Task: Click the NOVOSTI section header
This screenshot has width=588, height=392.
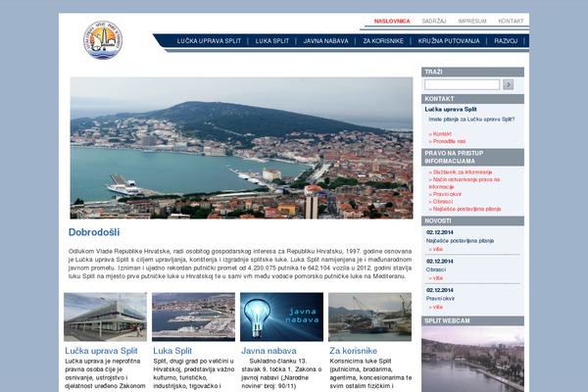Action: (473, 220)
